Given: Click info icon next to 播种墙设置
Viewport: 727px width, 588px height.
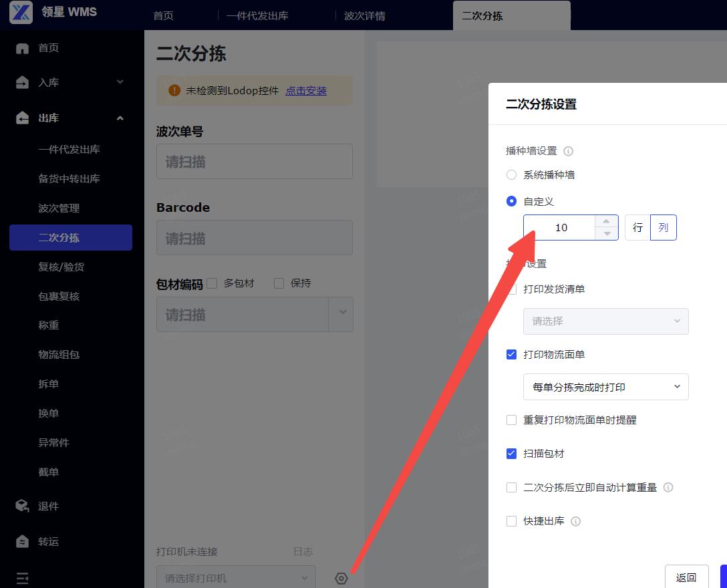Looking at the screenshot, I should 568,151.
